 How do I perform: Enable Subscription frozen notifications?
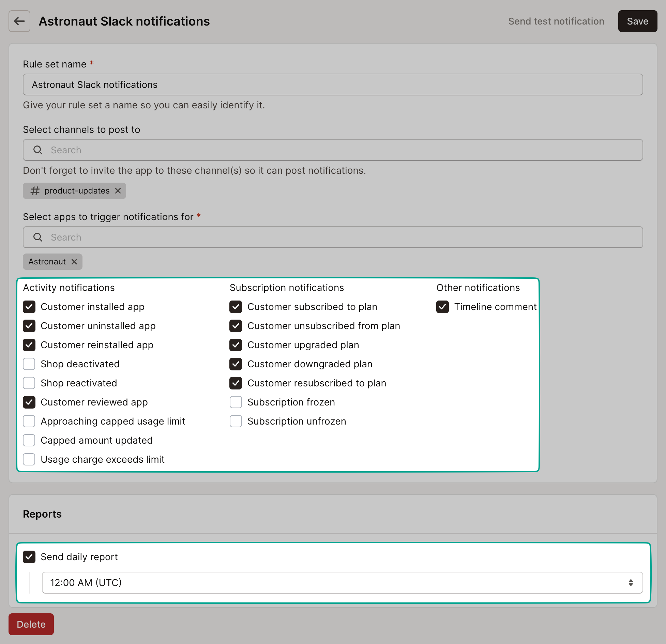click(x=236, y=402)
